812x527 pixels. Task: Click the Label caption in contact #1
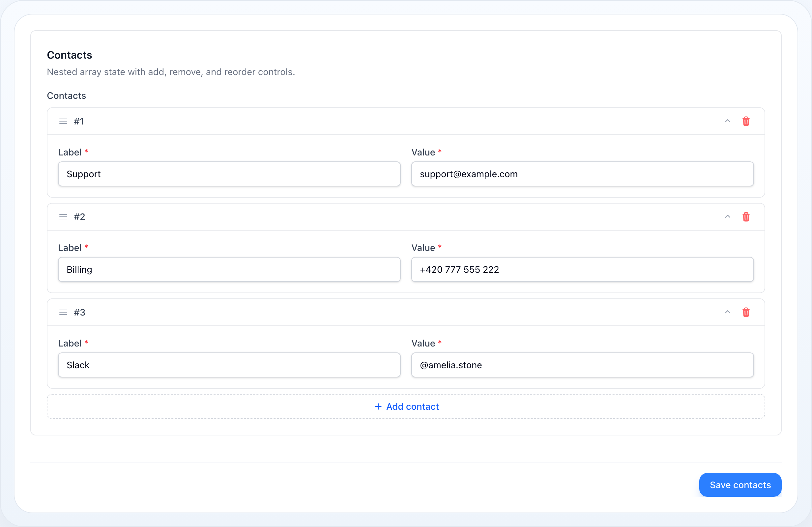click(70, 152)
